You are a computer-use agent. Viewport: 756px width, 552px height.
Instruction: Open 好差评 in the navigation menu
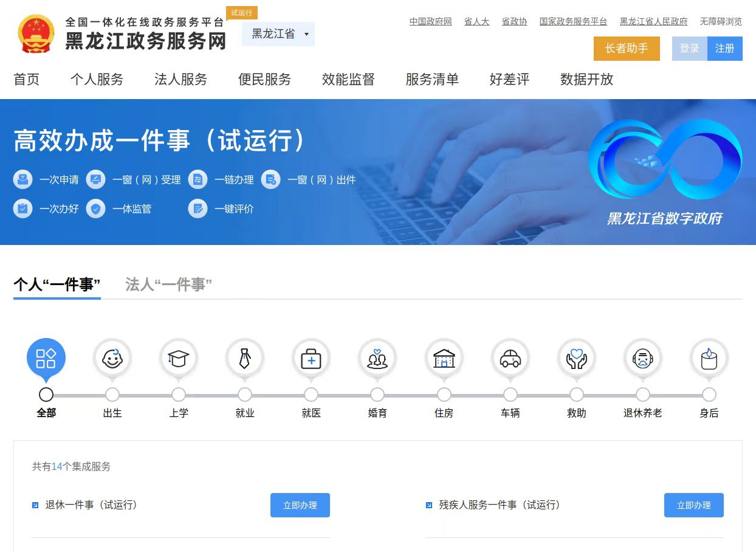point(509,80)
